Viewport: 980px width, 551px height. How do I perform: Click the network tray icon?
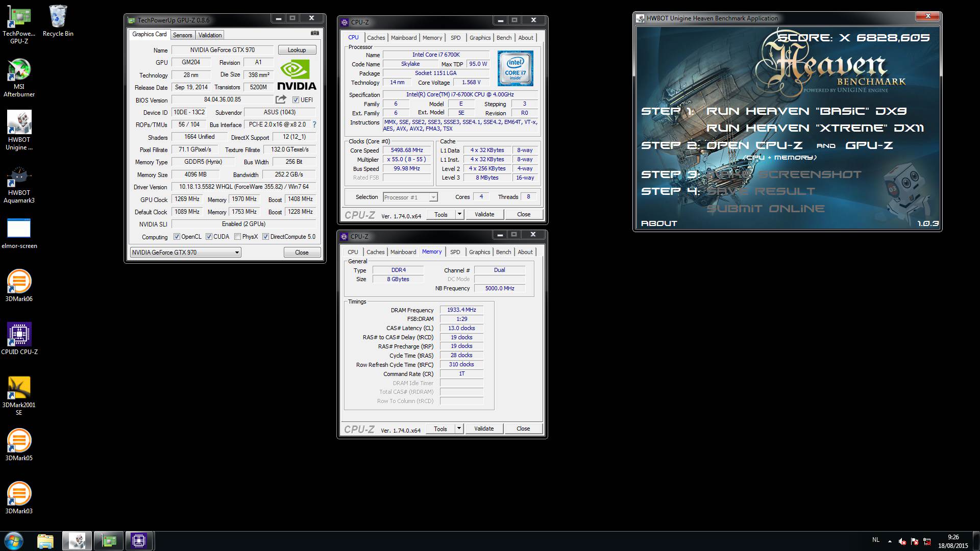click(927, 541)
